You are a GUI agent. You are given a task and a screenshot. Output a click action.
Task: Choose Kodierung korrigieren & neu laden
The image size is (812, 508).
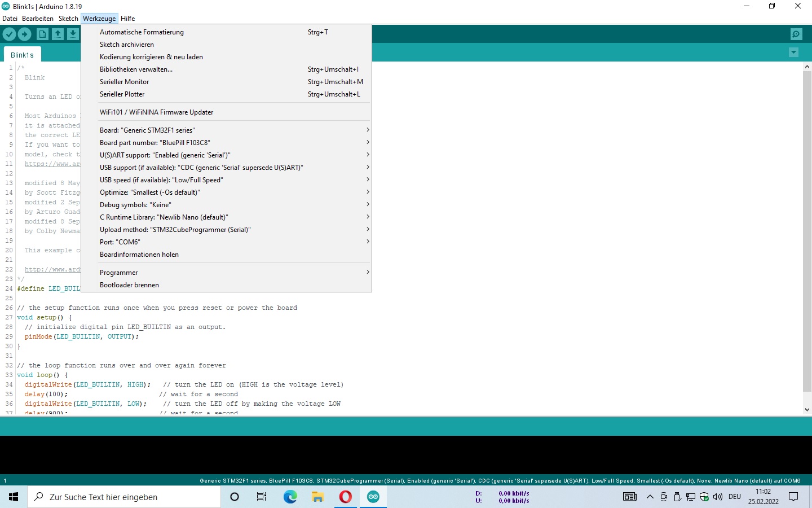click(226, 57)
